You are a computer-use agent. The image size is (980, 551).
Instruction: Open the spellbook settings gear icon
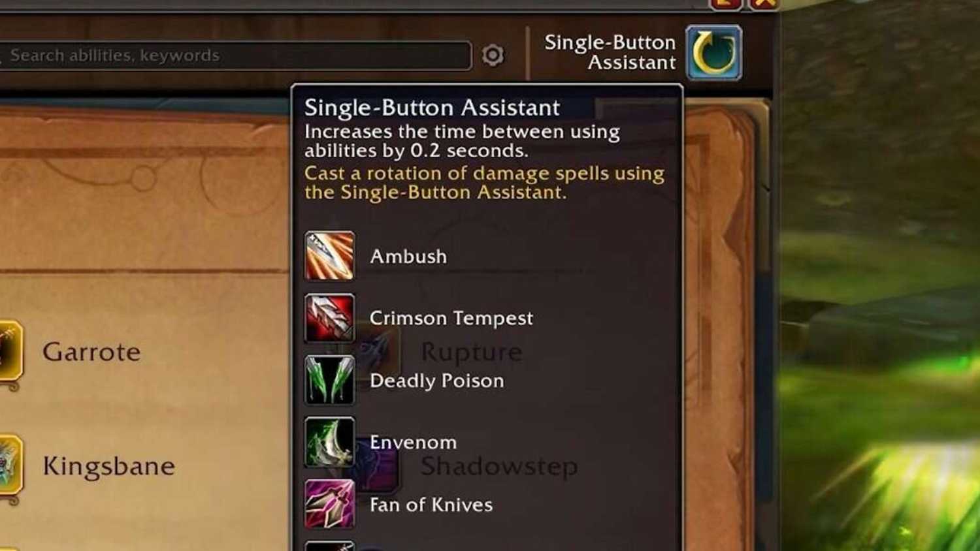click(493, 55)
